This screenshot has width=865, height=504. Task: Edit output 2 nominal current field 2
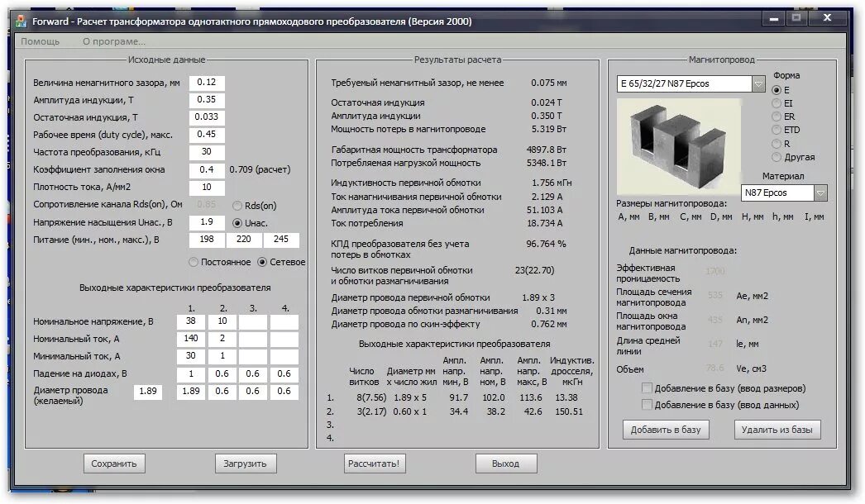click(222, 339)
